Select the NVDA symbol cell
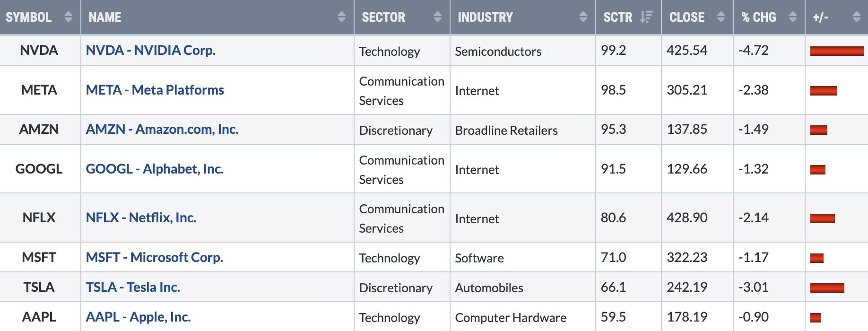 pyautogui.click(x=39, y=50)
